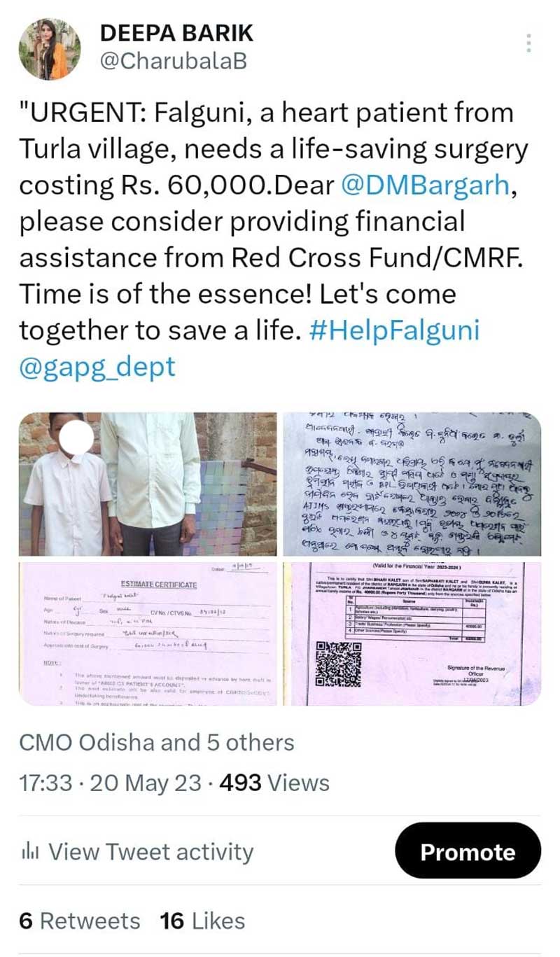The image size is (560, 957).
Task: Open the @gapg_dept mention
Action: tap(97, 367)
